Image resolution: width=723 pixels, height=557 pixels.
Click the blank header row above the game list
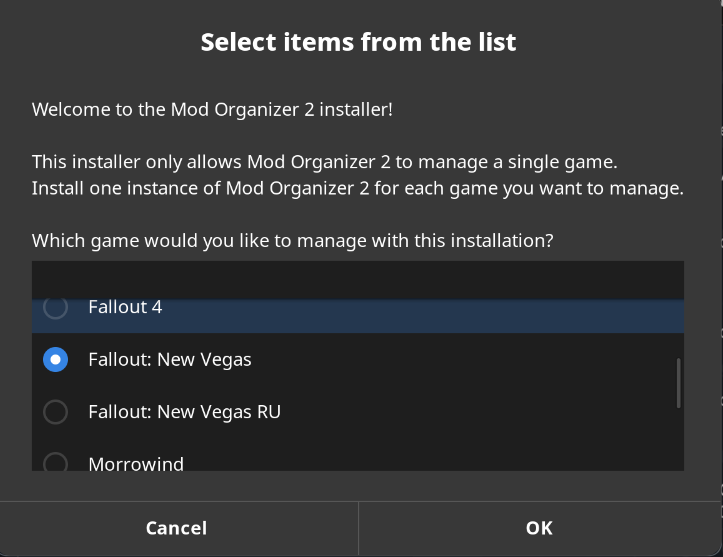[x=357, y=279]
